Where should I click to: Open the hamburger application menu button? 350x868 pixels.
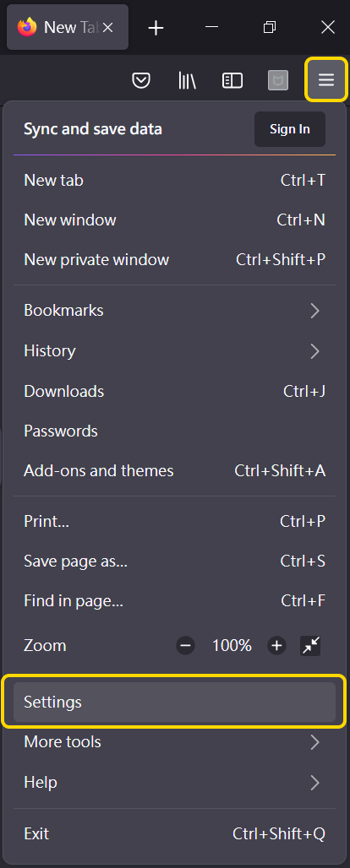click(326, 80)
